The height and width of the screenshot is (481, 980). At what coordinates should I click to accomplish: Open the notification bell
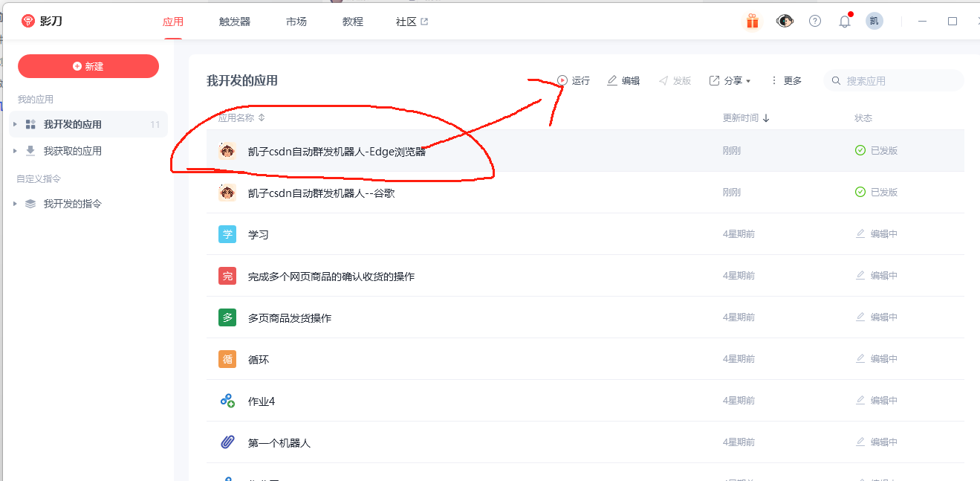pyautogui.click(x=845, y=21)
